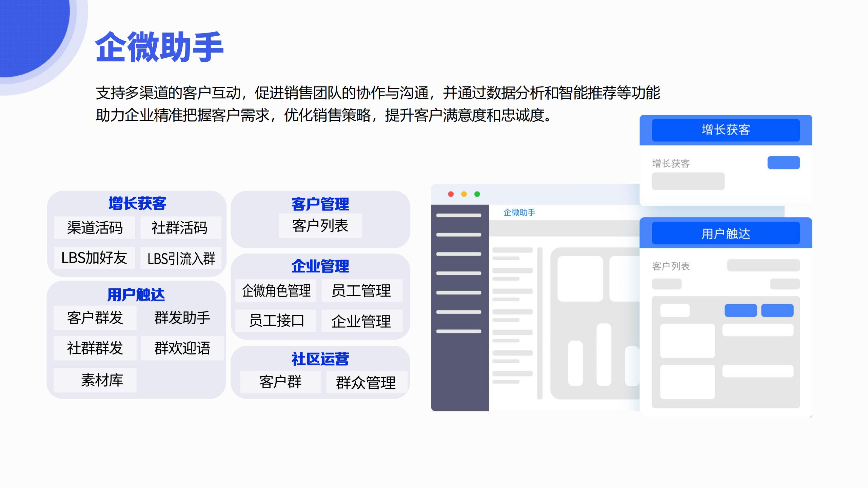Click the 用户触达 section heading on left

click(x=136, y=294)
